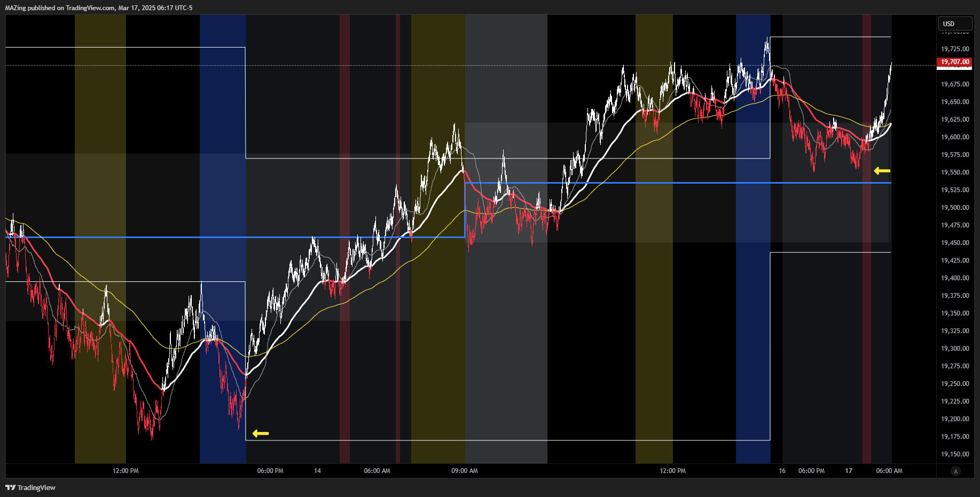
Task: Select the 19,650.00 price axis label
Action: tap(955, 102)
